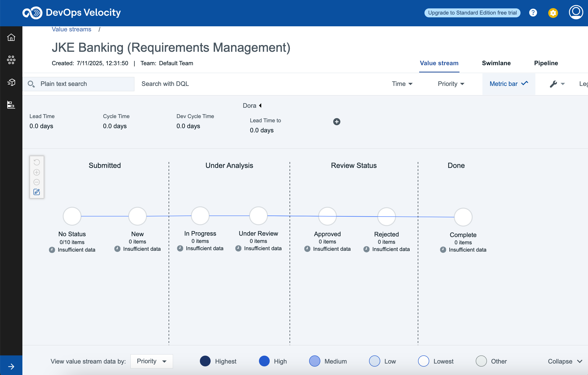Select the Under Review stage circle

(258, 216)
